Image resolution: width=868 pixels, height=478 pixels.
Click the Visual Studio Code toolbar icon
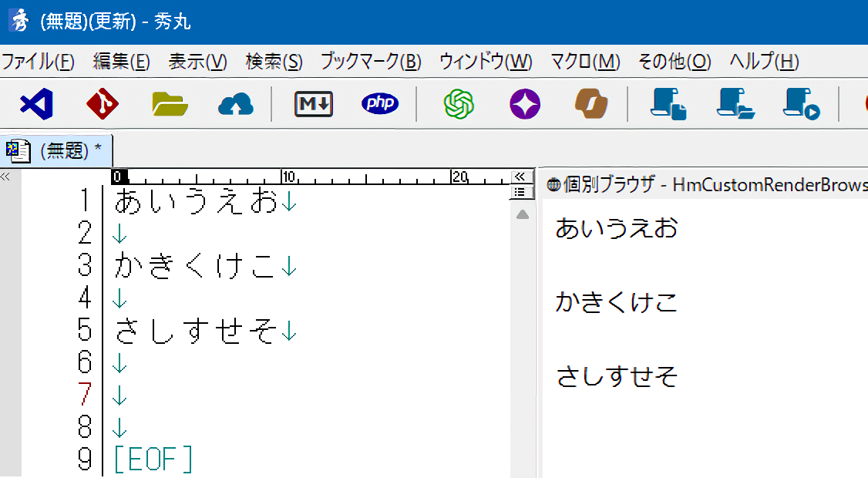tap(35, 103)
